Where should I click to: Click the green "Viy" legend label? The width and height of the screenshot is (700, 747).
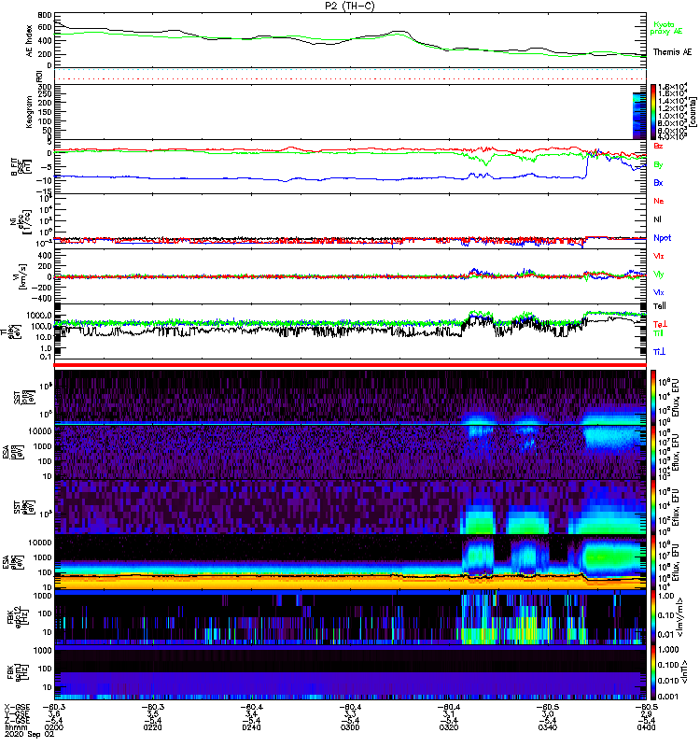coord(658,275)
